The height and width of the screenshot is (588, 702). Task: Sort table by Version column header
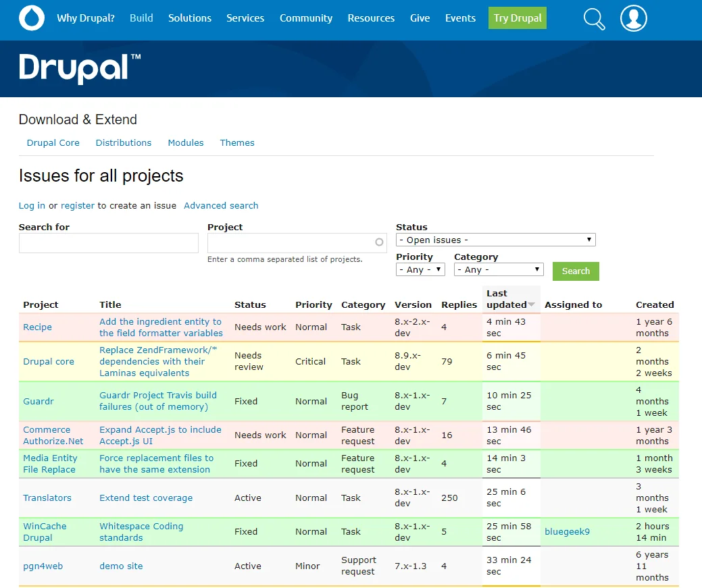413,304
